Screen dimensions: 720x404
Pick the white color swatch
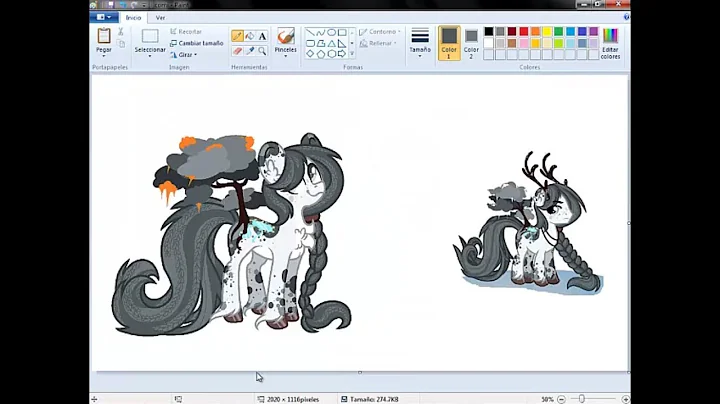489,43
